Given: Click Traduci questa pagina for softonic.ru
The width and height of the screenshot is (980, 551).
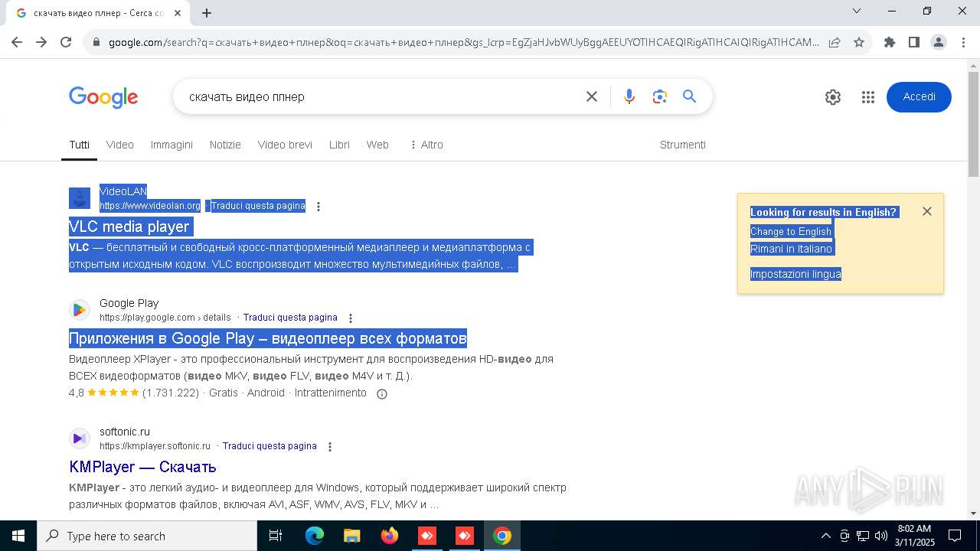Looking at the screenshot, I should tap(269, 446).
